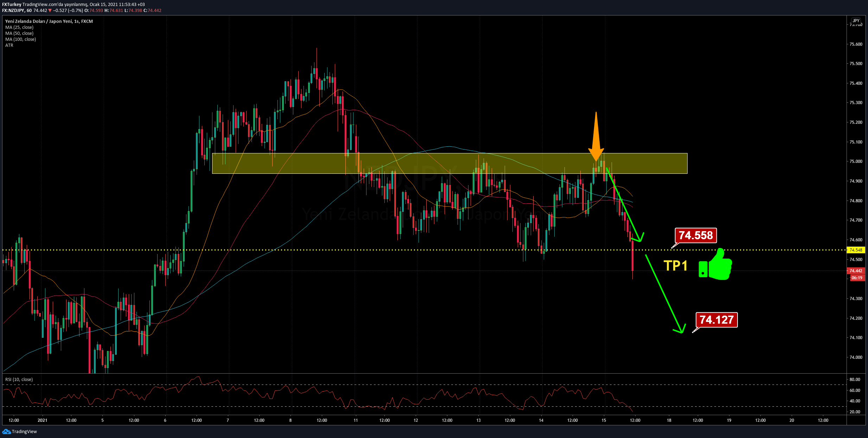Select the ATR indicator label
This screenshot has width=868, height=438.
(x=9, y=45)
